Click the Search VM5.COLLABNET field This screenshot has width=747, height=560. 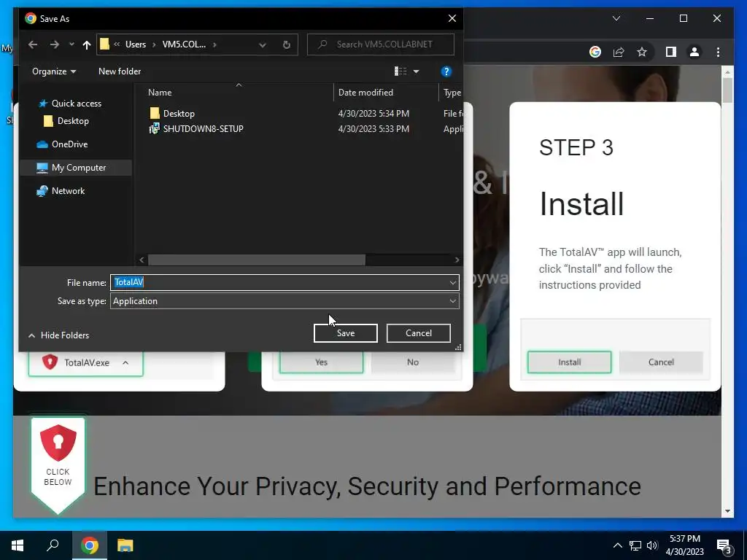point(381,44)
